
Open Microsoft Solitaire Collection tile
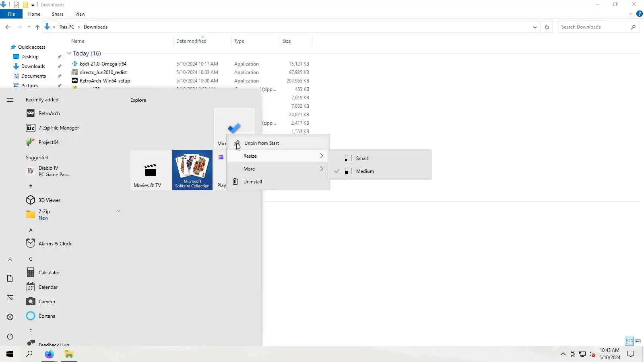click(x=192, y=170)
